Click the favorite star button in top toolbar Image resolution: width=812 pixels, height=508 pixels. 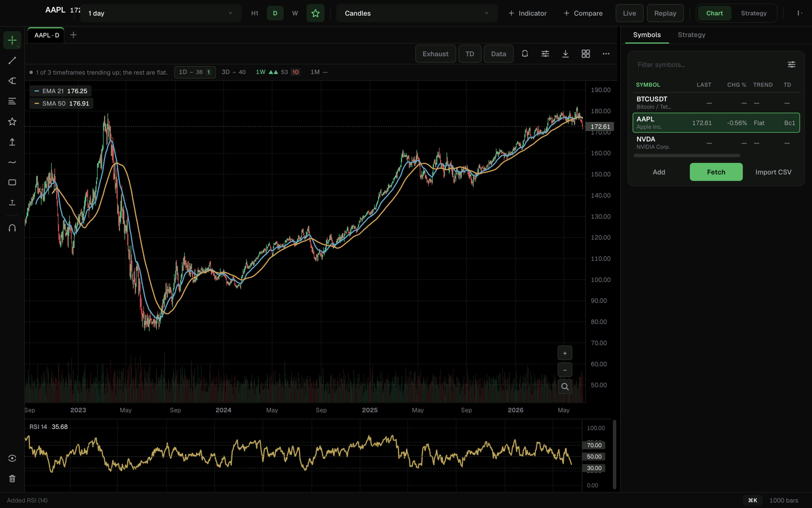[315, 13]
